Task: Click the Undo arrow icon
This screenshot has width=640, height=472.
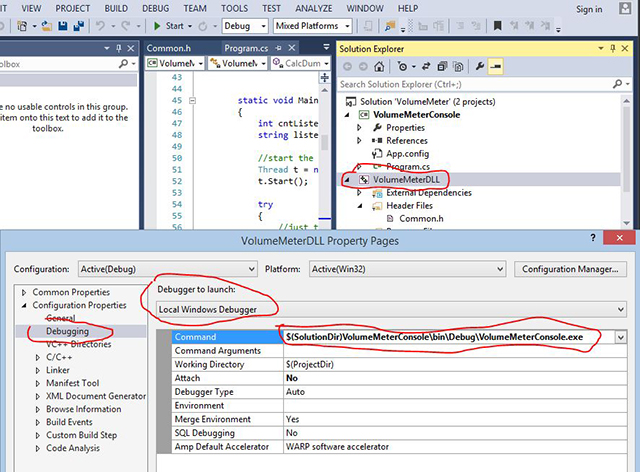Action: click(x=100, y=26)
